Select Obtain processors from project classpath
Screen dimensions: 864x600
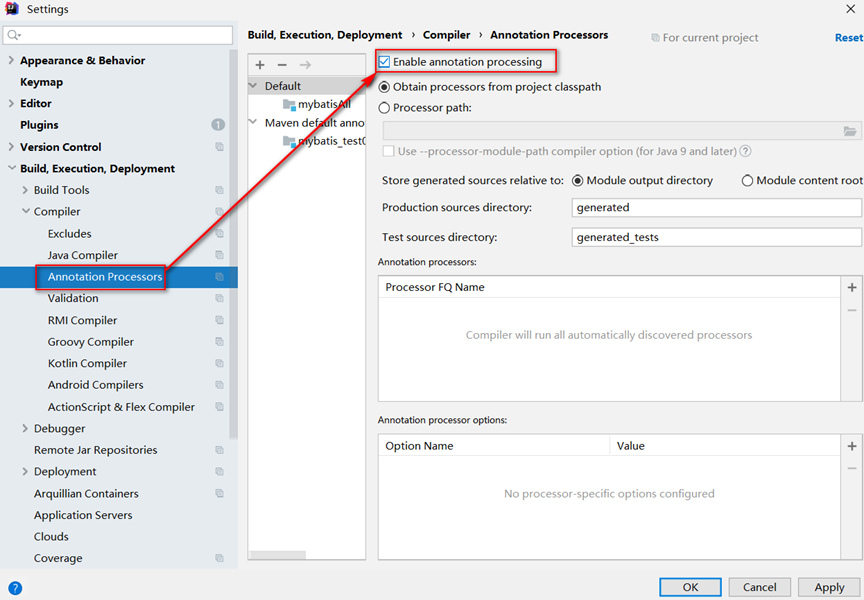384,87
